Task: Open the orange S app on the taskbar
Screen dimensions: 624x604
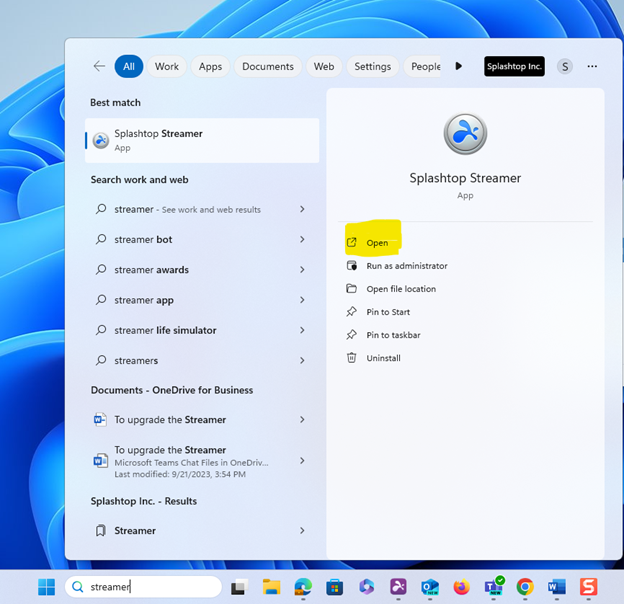Action: (589, 587)
